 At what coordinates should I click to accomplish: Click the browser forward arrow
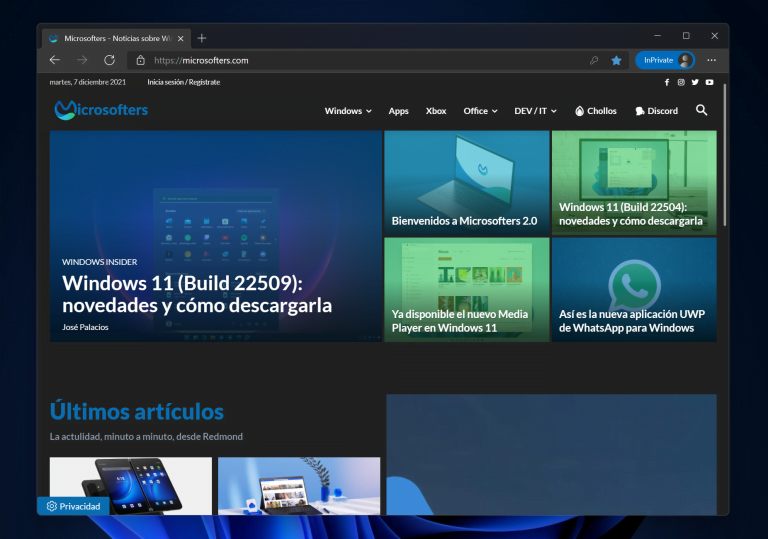coord(82,60)
